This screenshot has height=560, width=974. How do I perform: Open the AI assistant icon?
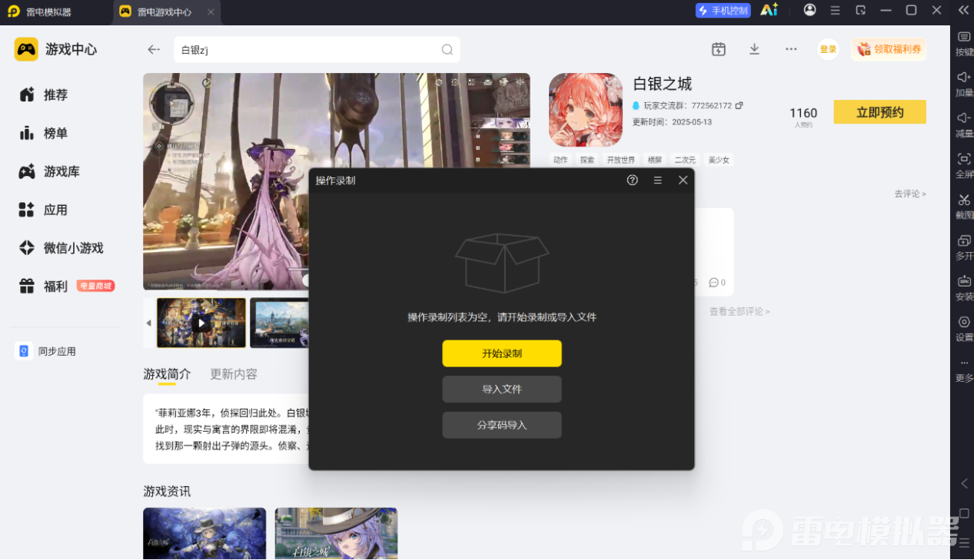click(769, 10)
